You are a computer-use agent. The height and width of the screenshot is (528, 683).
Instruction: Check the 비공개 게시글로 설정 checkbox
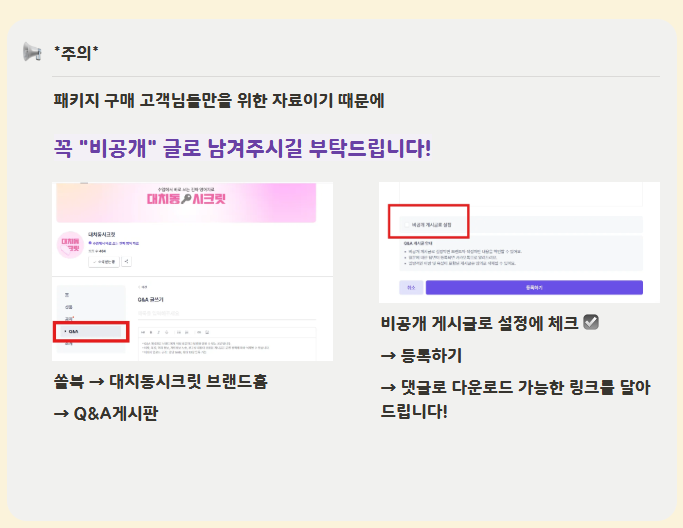408,225
